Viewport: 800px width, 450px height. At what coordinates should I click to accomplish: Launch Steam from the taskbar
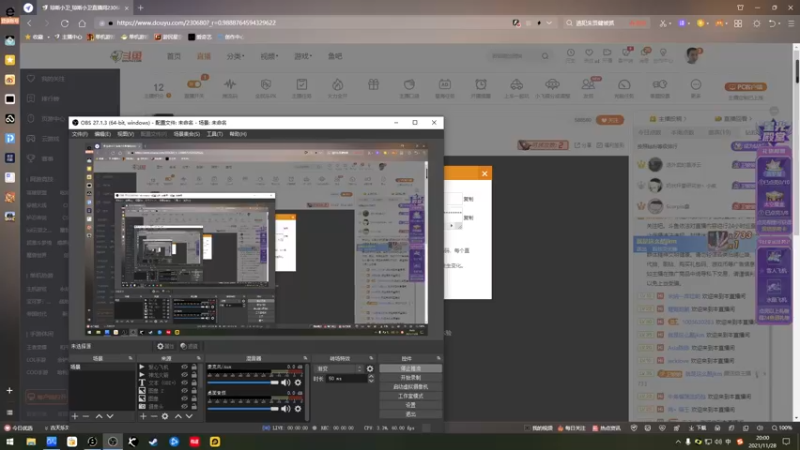153,442
